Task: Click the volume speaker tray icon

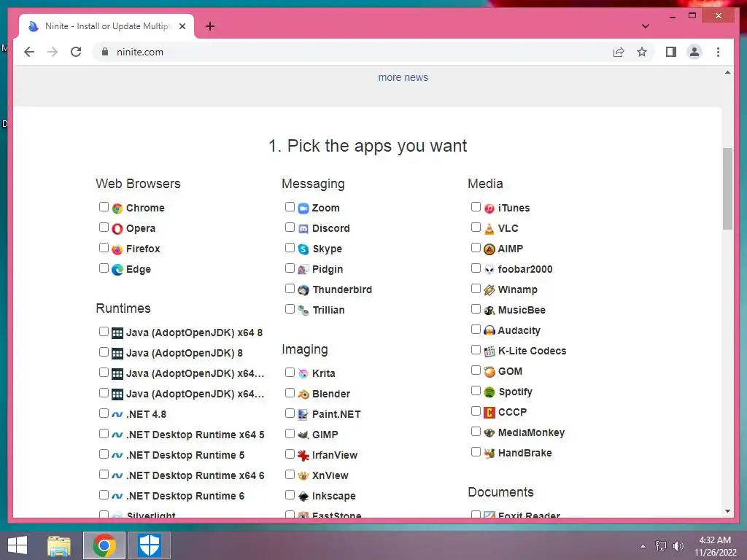Action: click(x=678, y=546)
